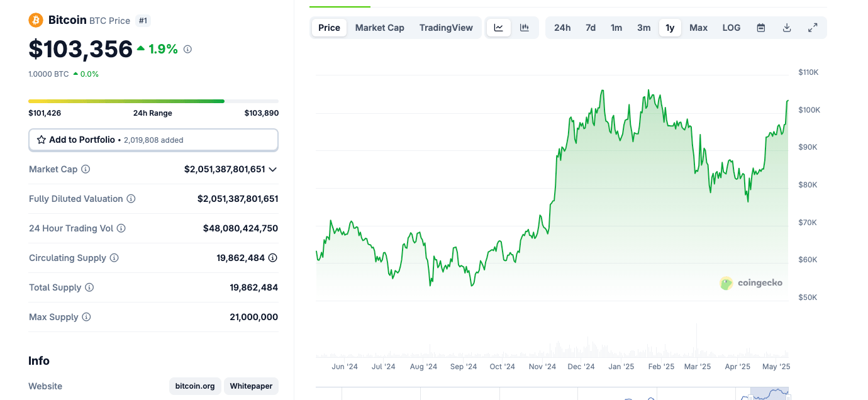Viewport: 868px width, 400px height.
Task: Switch to Market Cap chart tab
Action: pyautogui.click(x=379, y=28)
